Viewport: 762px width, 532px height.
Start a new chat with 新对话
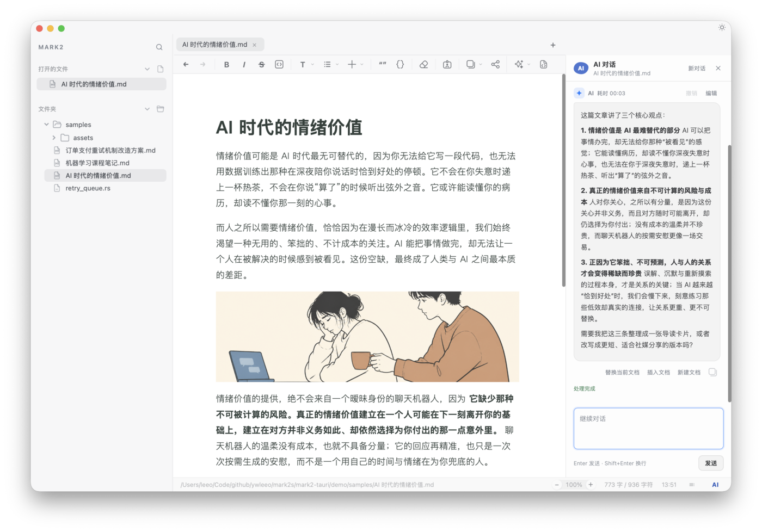(x=697, y=69)
